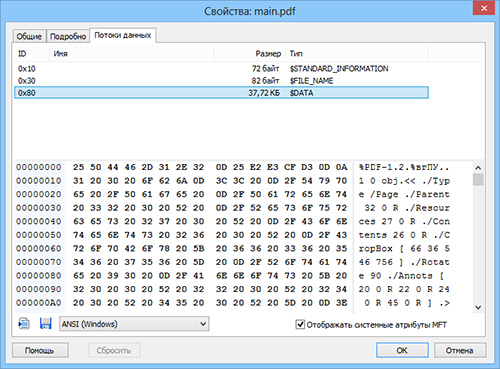Click the ASCII text 'ropBox [ 66 36 5'
Image resolution: width=500 pixels, height=369 pixels.
(404, 249)
